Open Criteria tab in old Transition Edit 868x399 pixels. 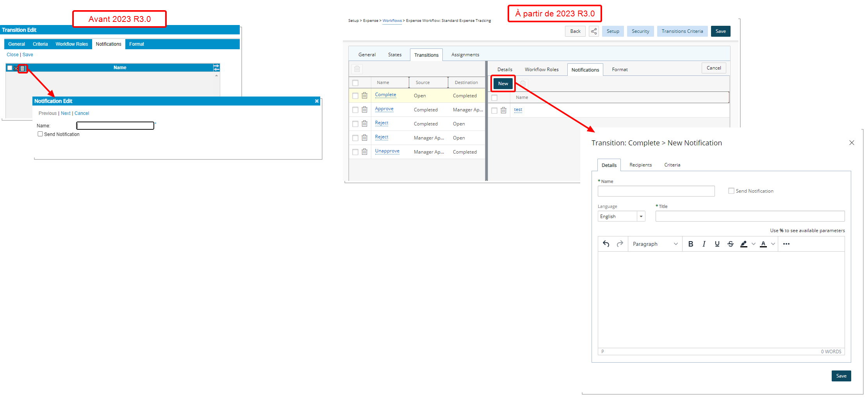40,44
